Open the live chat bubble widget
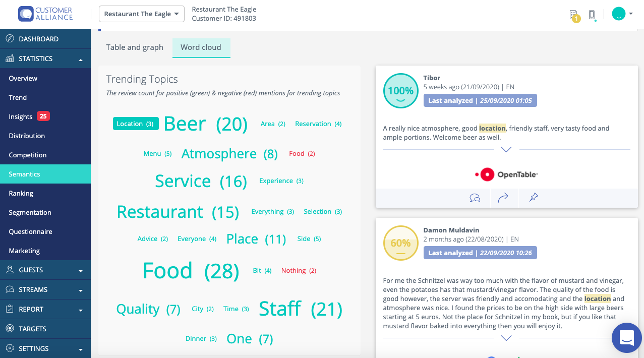 [x=626, y=338]
